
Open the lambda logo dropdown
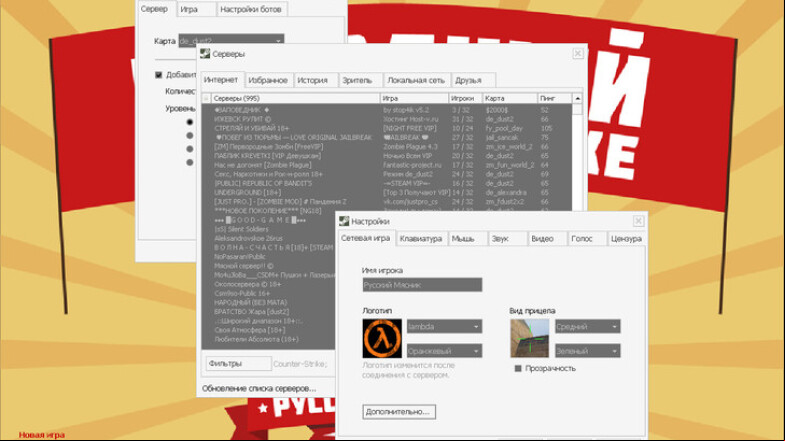444,326
